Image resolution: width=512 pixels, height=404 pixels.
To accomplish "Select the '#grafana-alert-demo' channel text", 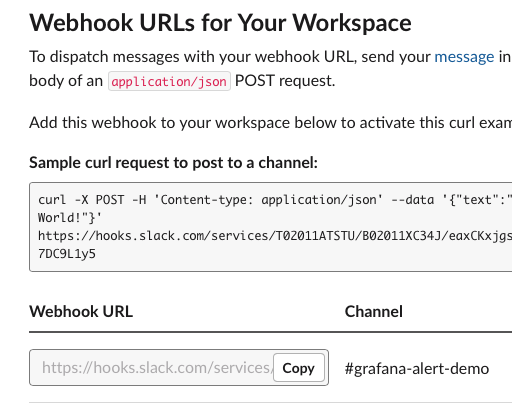I will (x=417, y=369).
